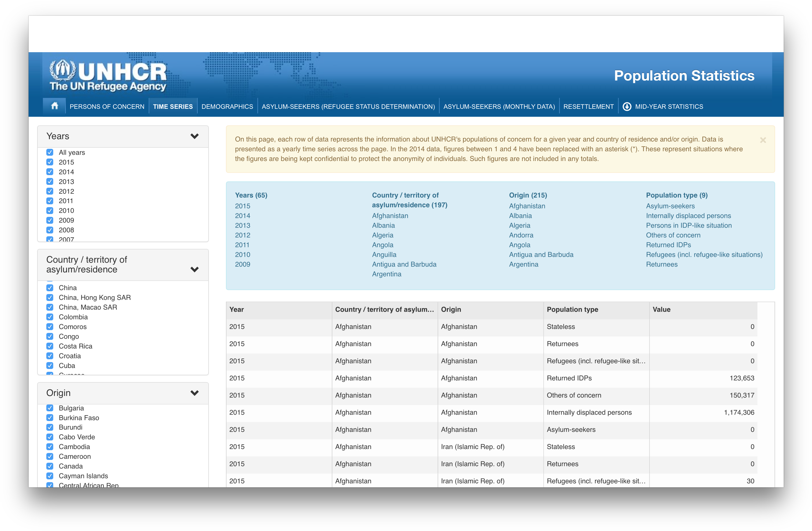Uncheck the Colombia country checkbox
This screenshot has width=812, height=531.
coord(50,317)
